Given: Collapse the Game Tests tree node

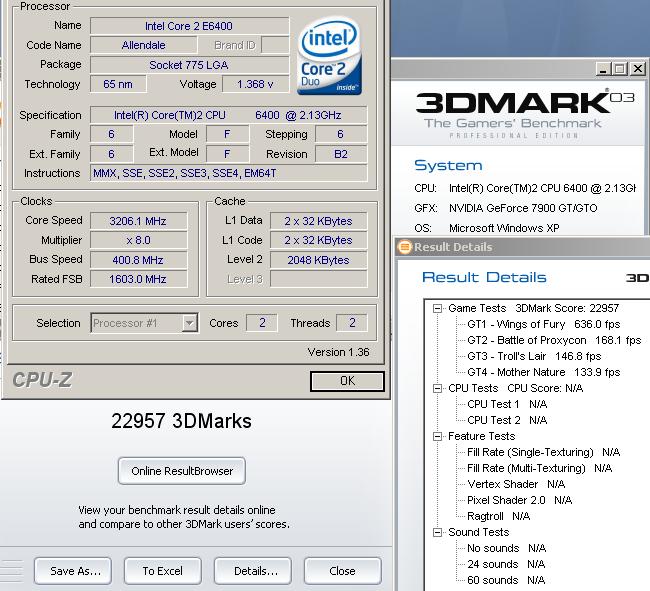Looking at the screenshot, I should pos(437,308).
